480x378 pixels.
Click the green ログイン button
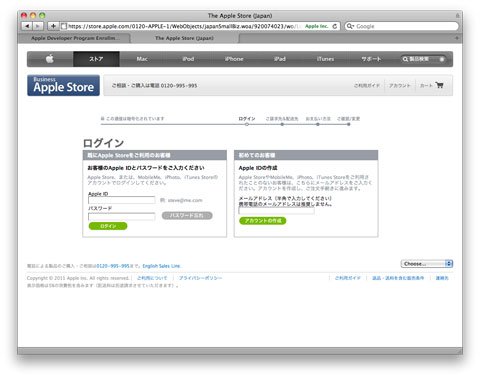[x=108, y=226]
